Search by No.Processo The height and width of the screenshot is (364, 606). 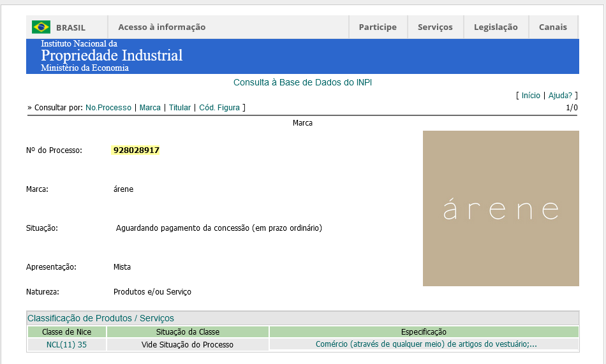[108, 108]
